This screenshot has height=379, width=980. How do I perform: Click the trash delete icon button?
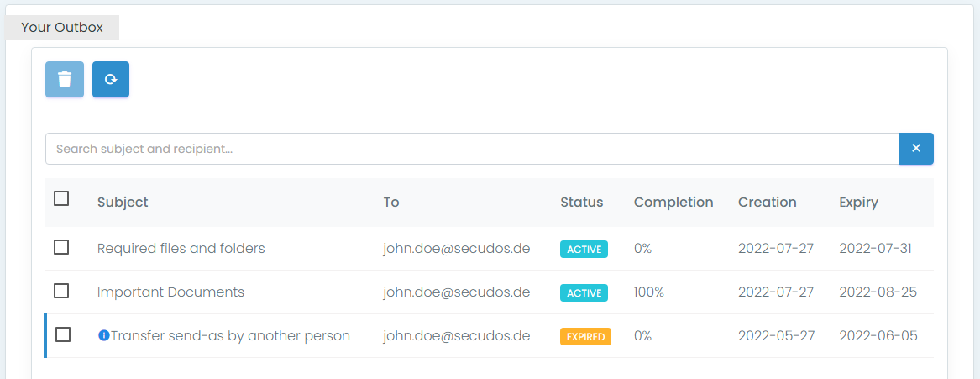[65, 80]
